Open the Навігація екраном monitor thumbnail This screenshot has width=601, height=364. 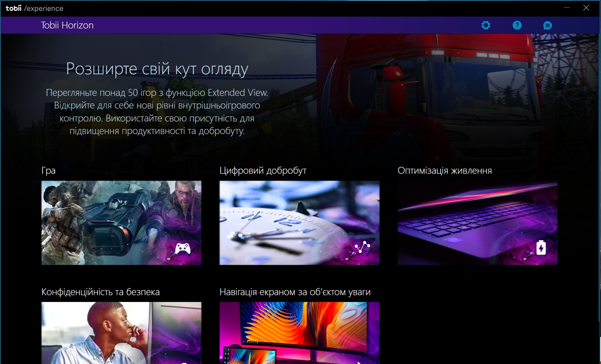point(299,333)
